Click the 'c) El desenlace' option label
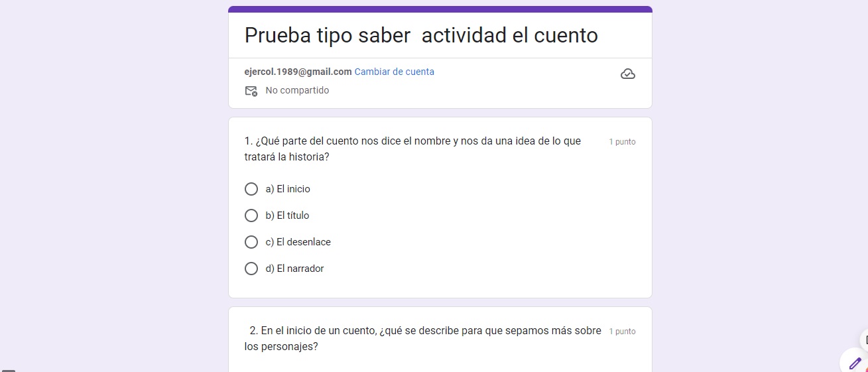Screen dimensions: 868x372 (298, 242)
